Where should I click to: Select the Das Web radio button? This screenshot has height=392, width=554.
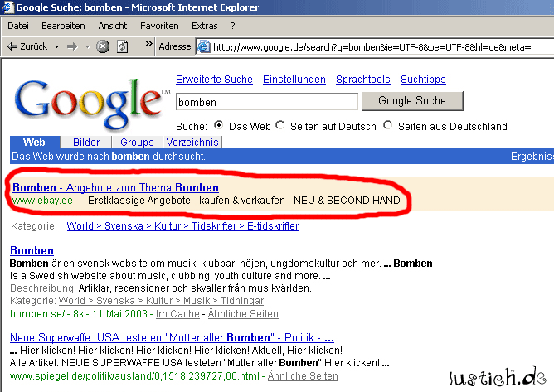pyautogui.click(x=219, y=125)
